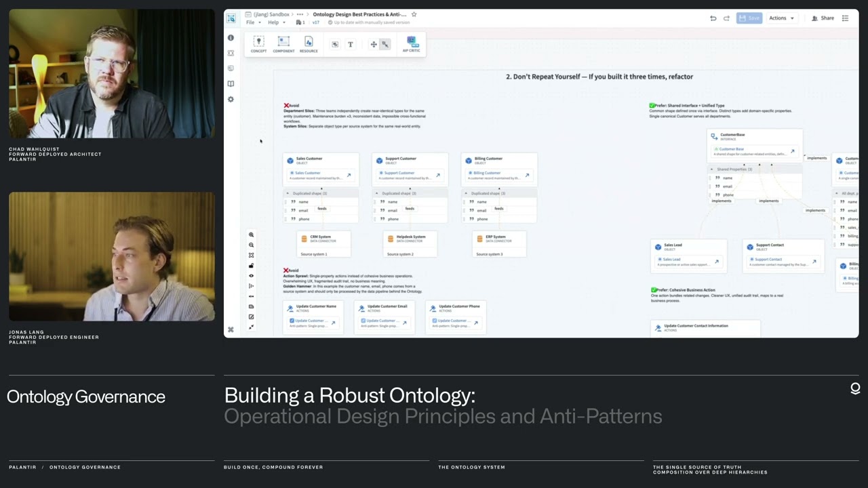Open the Support Contact object link
Screen dimensions: 868x488
pos(814,262)
